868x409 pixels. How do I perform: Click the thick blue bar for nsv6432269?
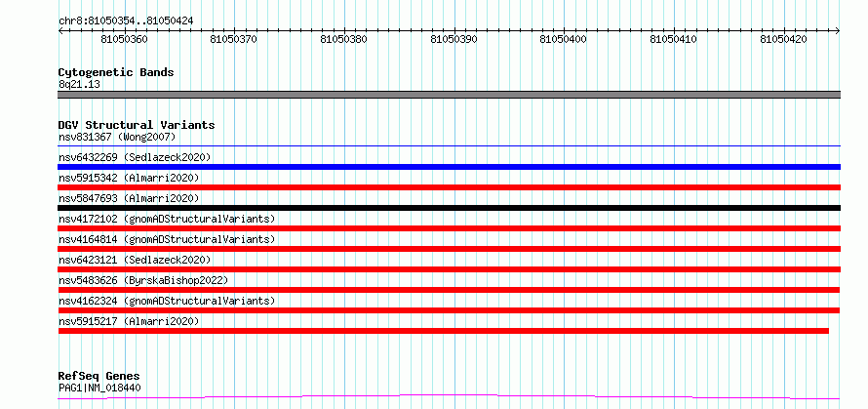pyautogui.click(x=449, y=167)
